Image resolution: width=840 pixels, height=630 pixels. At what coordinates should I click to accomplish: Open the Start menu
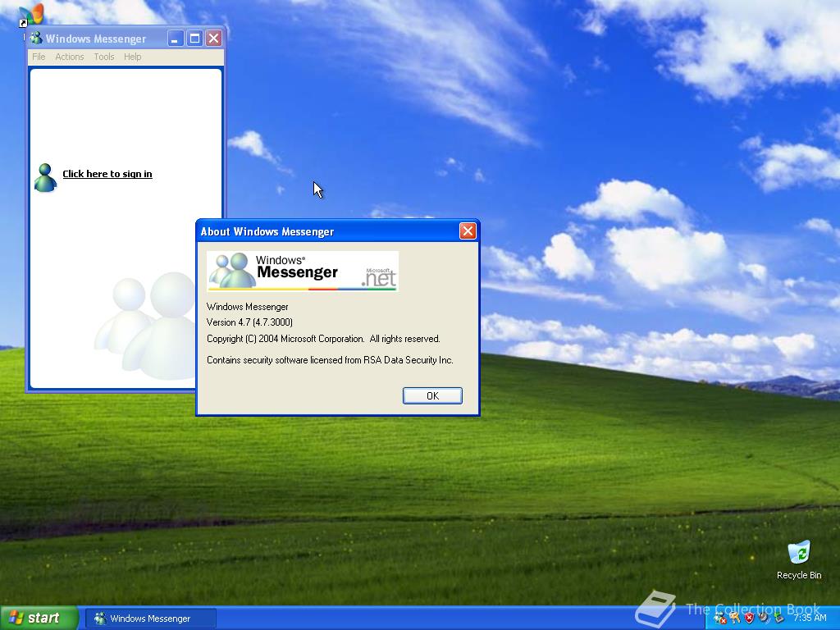pos(39,619)
